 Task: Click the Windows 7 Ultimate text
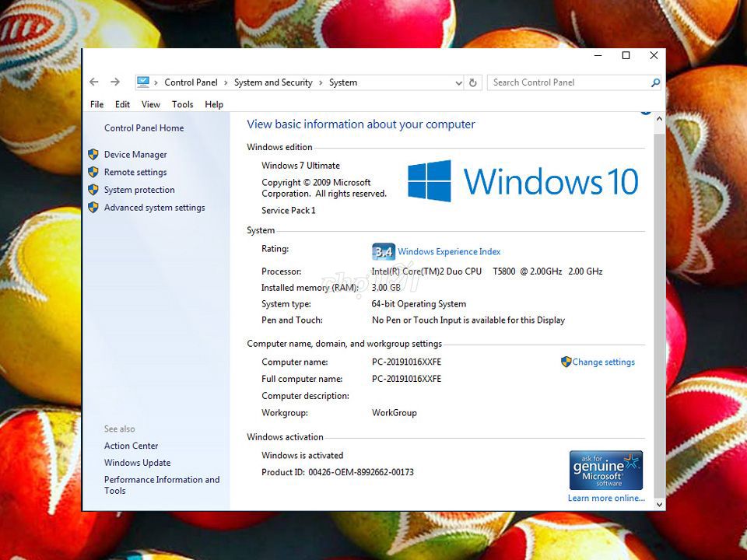coord(300,165)
